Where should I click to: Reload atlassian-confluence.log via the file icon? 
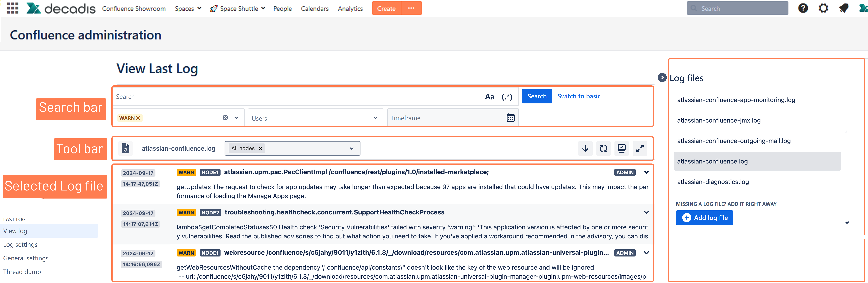click(126, 148)
